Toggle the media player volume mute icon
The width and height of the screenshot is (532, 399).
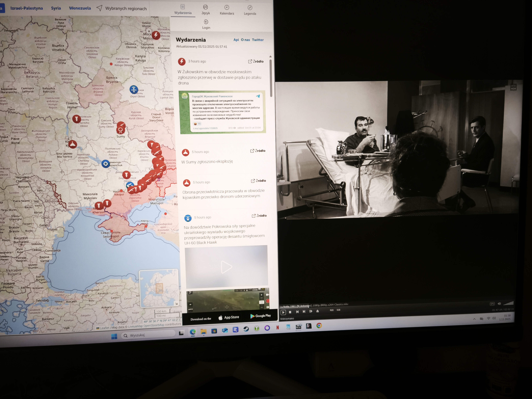click(x=499, y=304)
